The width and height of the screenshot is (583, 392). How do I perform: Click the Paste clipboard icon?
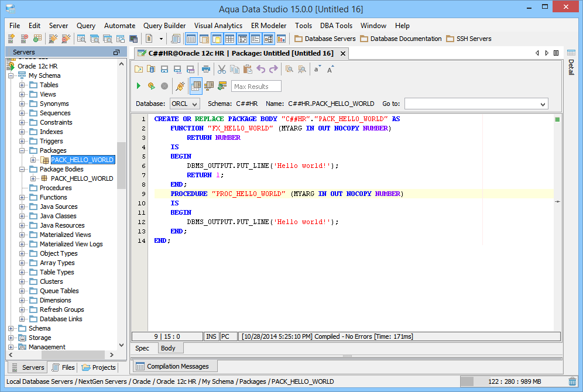[x=248, y=69]
